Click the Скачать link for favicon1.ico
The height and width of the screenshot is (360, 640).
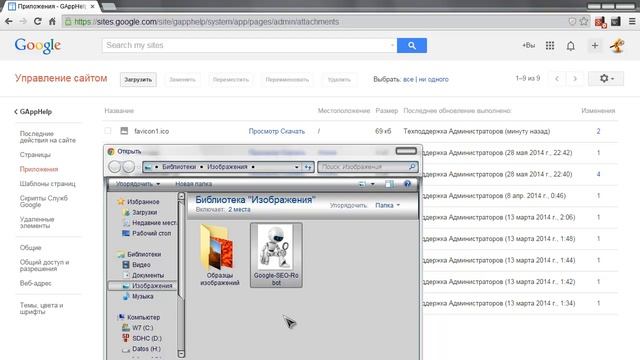pyautogui.click(x=293, y=131)
